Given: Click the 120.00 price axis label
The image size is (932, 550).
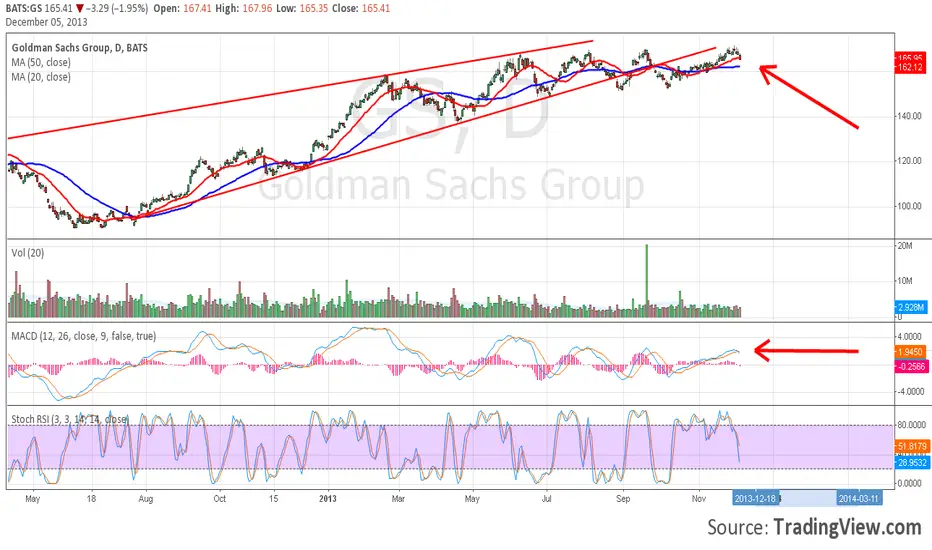Looking at the screenshot, I should pyautogui.click(x=909, y=161).
